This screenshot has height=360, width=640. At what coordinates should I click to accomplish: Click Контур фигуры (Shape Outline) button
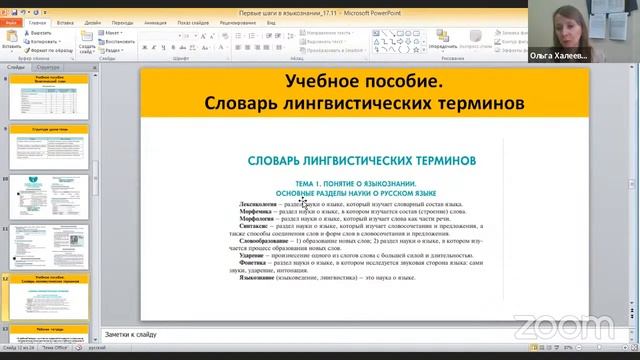511,42
